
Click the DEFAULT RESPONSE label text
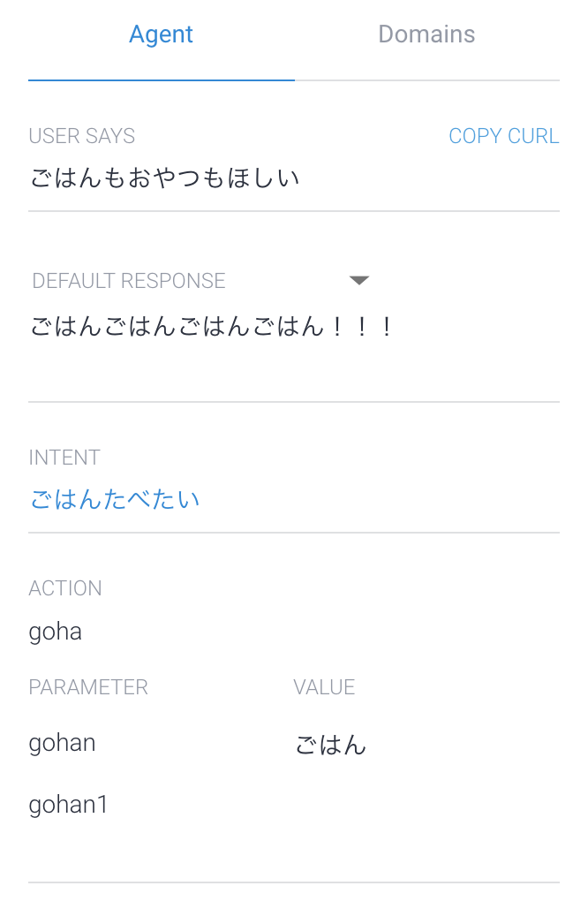point(128,280)
